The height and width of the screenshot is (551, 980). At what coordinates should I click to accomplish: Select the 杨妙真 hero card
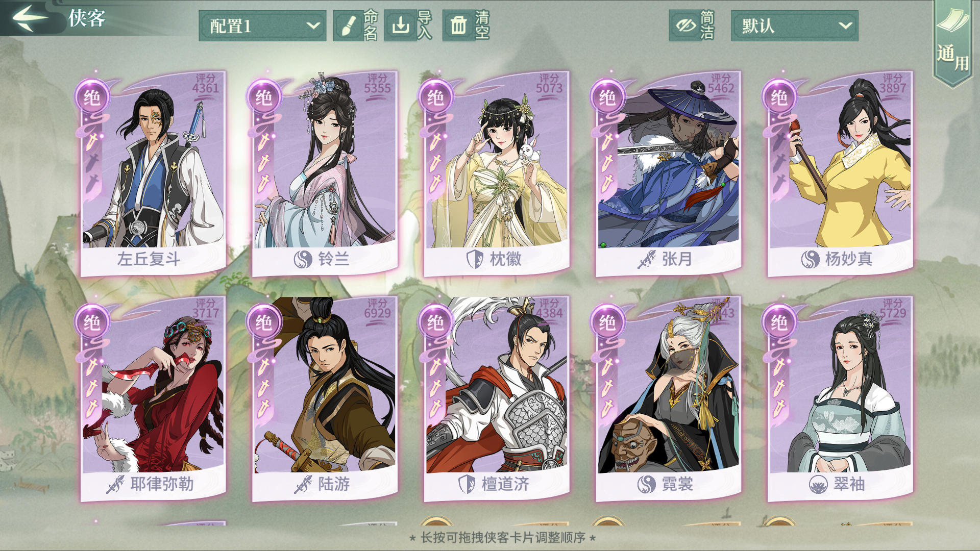[840, 173]
